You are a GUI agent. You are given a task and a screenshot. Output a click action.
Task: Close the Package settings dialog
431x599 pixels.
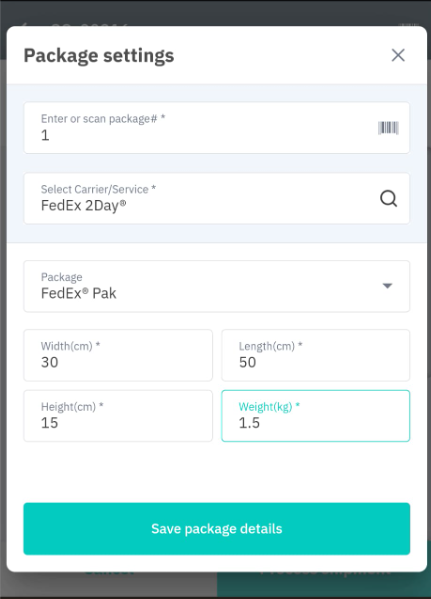click(398, 55)
